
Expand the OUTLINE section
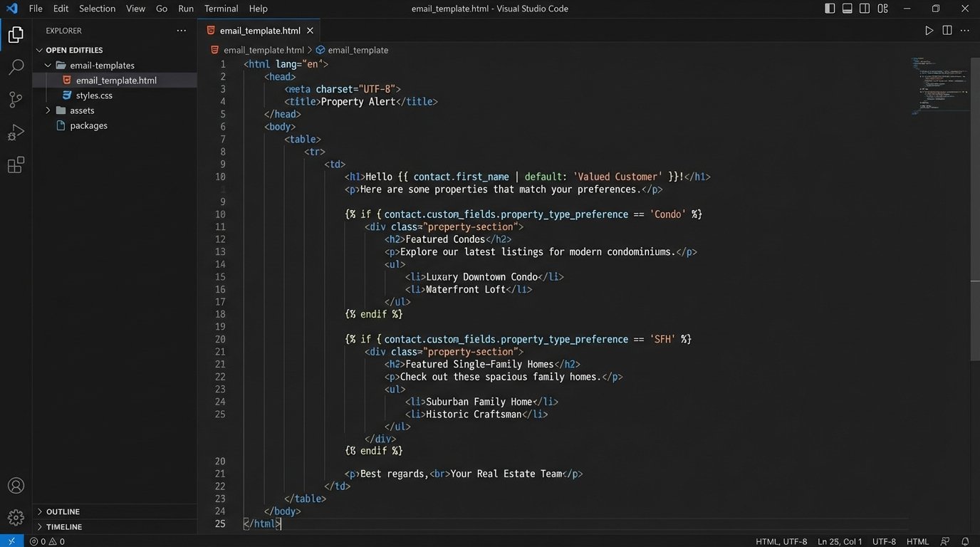pyautogui.click(x=63, y=511)
